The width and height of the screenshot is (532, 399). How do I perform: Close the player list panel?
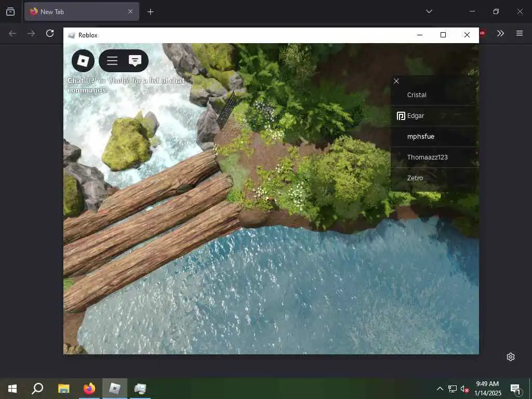396,81
